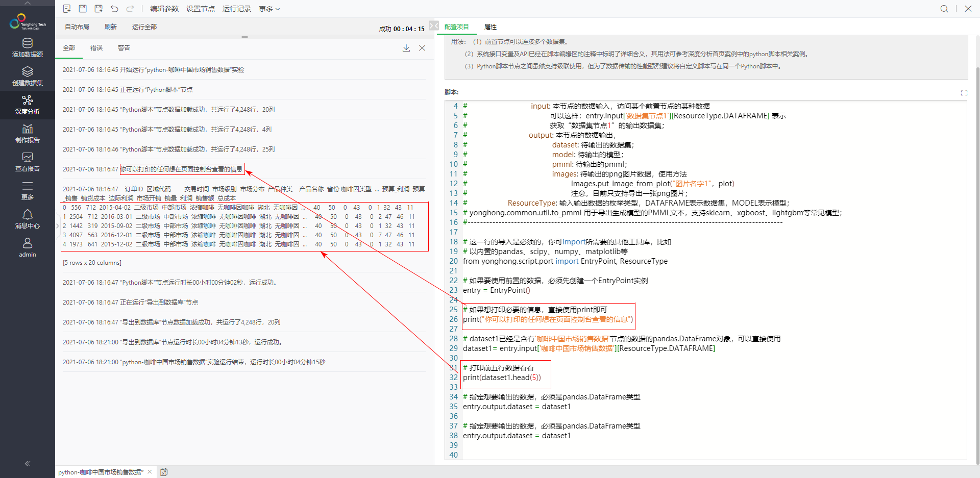Undo the last action
The height and width of the screenshot is (478, 980).
114,9
